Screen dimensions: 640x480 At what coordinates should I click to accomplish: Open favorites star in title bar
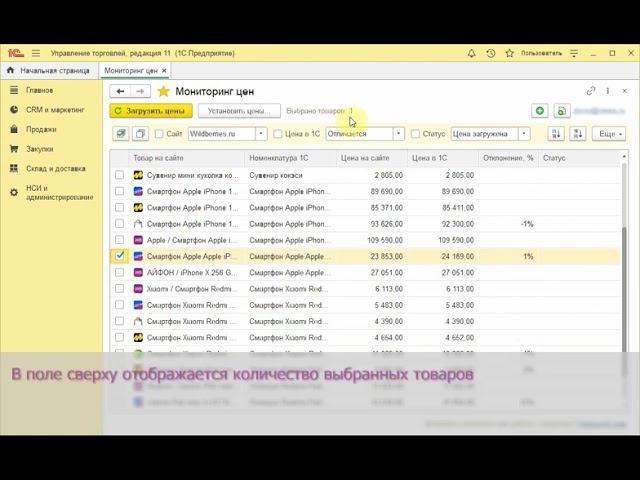[x=509, y=53]
